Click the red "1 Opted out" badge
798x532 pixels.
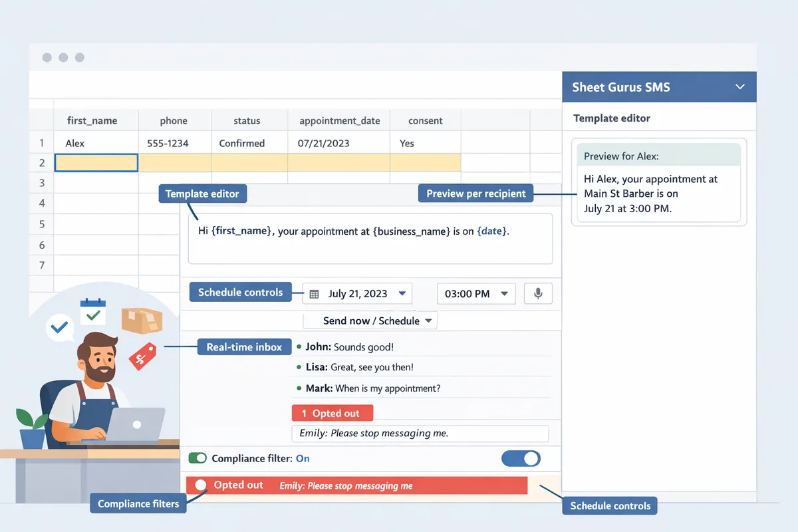(x=332, y=413)
